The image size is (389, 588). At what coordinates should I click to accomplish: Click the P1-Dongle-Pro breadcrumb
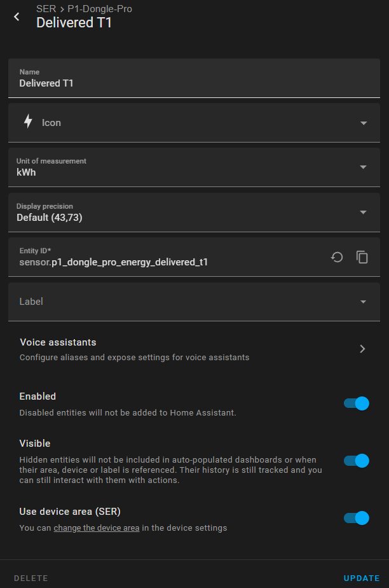click(100, 9)
